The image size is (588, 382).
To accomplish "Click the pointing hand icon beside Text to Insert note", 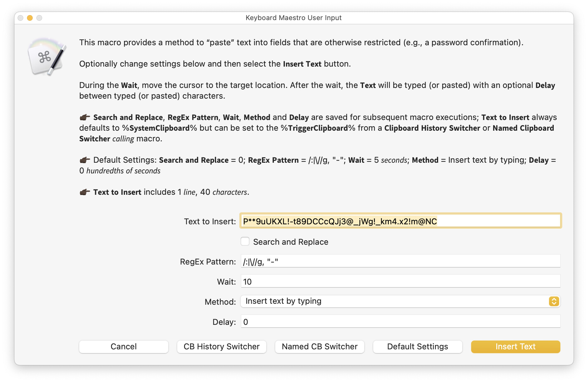I will (85, 192).
